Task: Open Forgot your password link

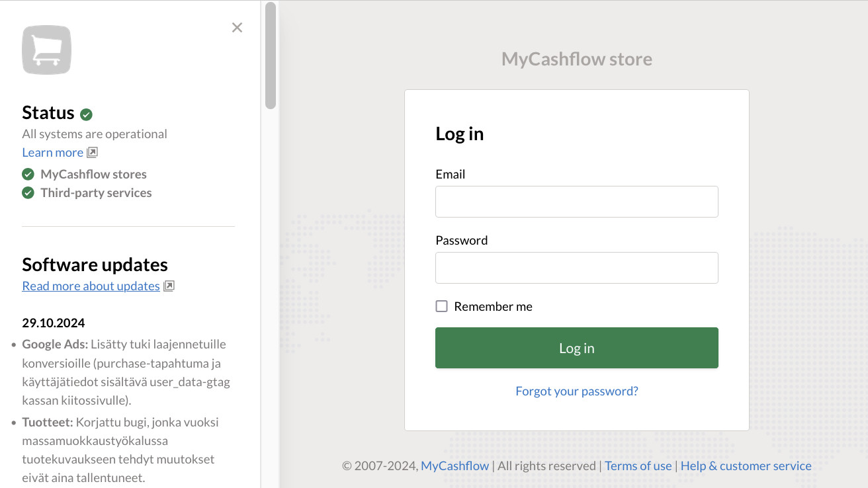Action: [577, 391]
